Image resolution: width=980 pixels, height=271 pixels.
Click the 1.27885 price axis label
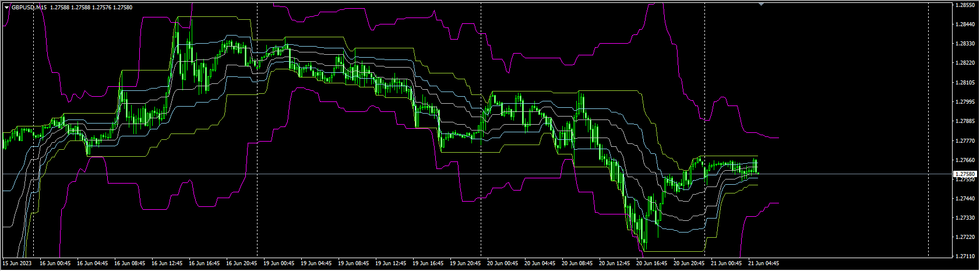[x=965, y=121]
